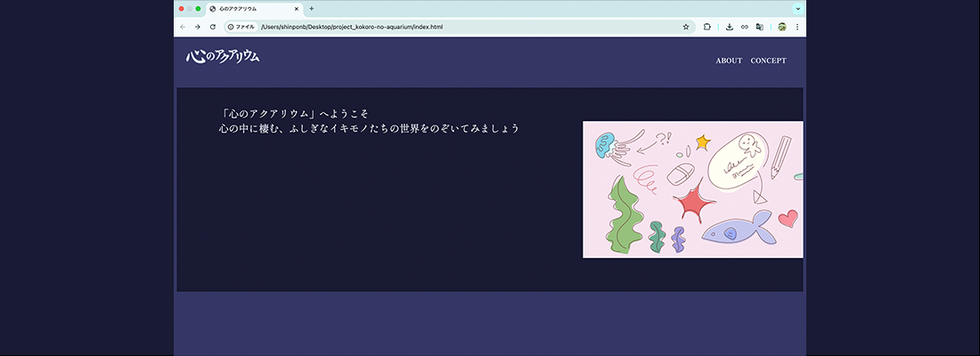The height and width of the screenshot is (356, 980).
Task: Open a new tab with plus button
Action: [311, 9]
